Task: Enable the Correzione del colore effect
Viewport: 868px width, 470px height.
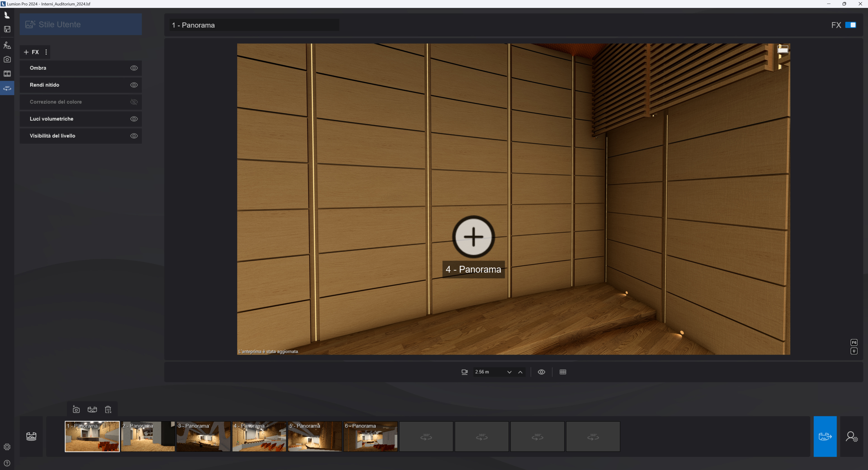Action: pyautogui.click(x=134, y=102)
